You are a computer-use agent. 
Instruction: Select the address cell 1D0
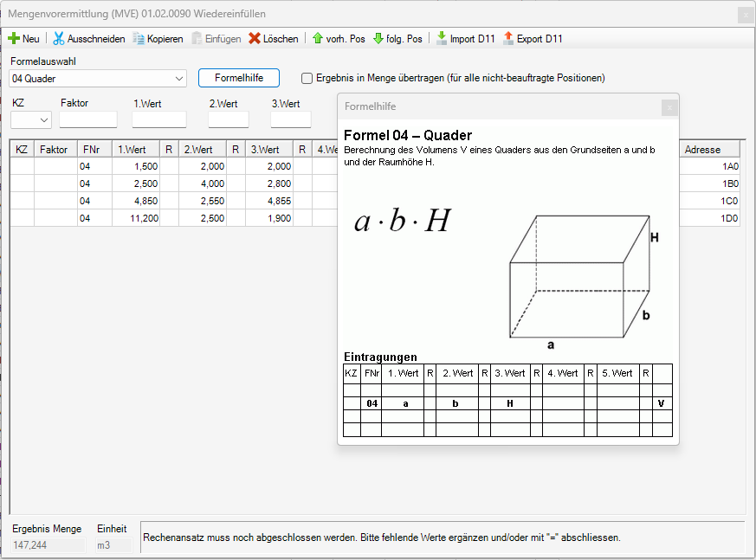(709, 218)
